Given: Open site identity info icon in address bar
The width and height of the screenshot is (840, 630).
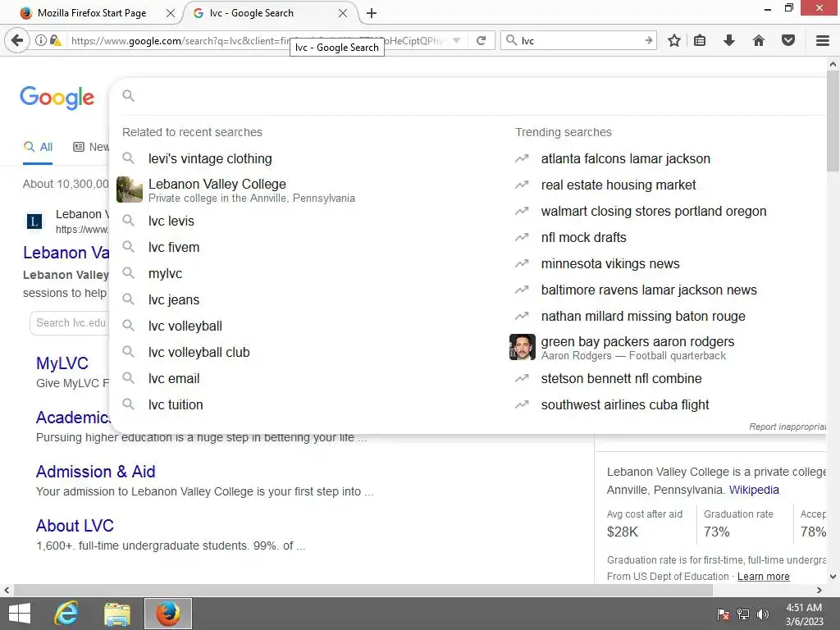Looking at the screenshot, I should click(41, 40).
